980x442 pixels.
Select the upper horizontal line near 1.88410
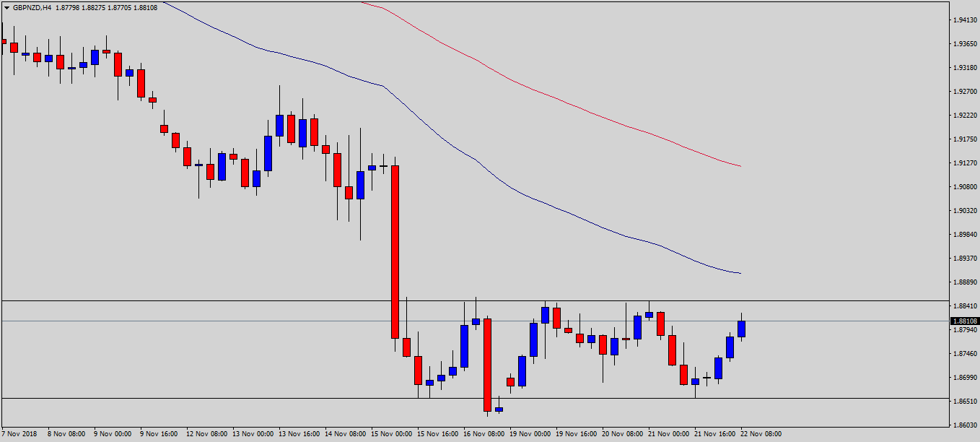pyautogui.click(x=474, y=300)
